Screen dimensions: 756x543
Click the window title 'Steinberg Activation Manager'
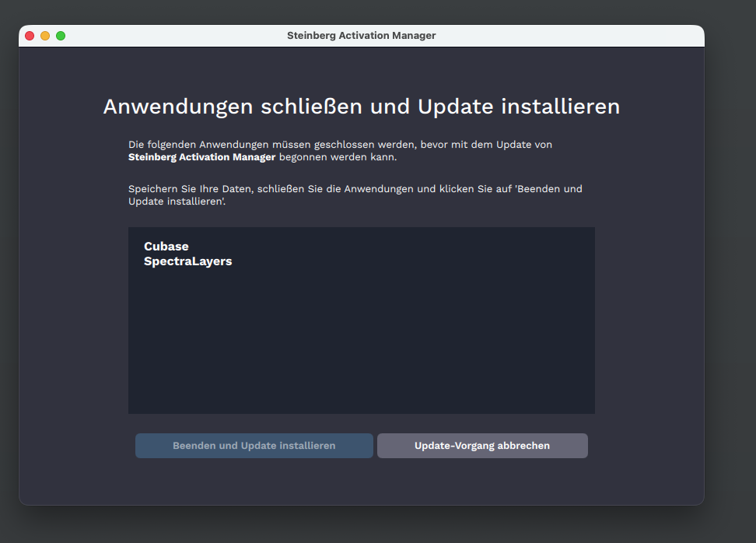click(361, 36)
